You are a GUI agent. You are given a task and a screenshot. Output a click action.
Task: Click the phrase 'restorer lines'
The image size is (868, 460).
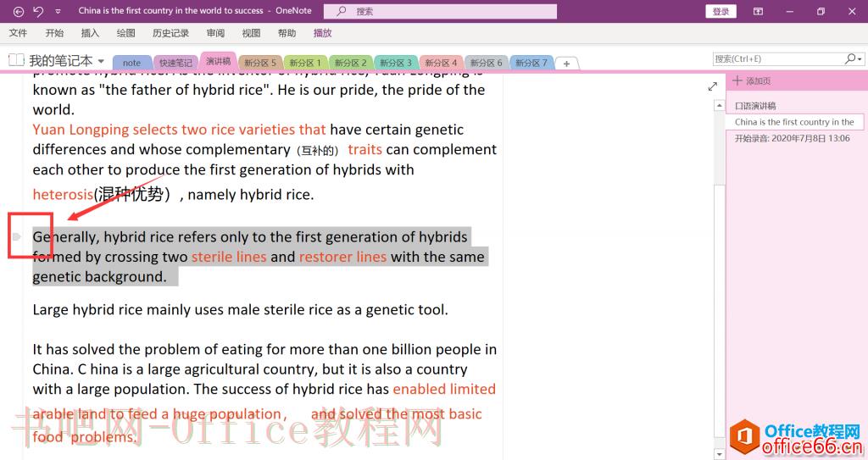[x=342, y=257]
